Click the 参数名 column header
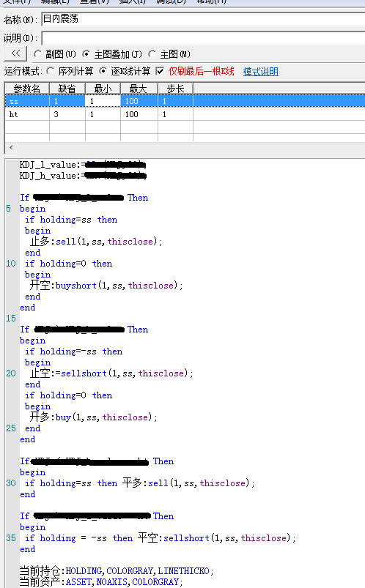The image size is (365, 588). pyautogui.click(x=26, y=89)
